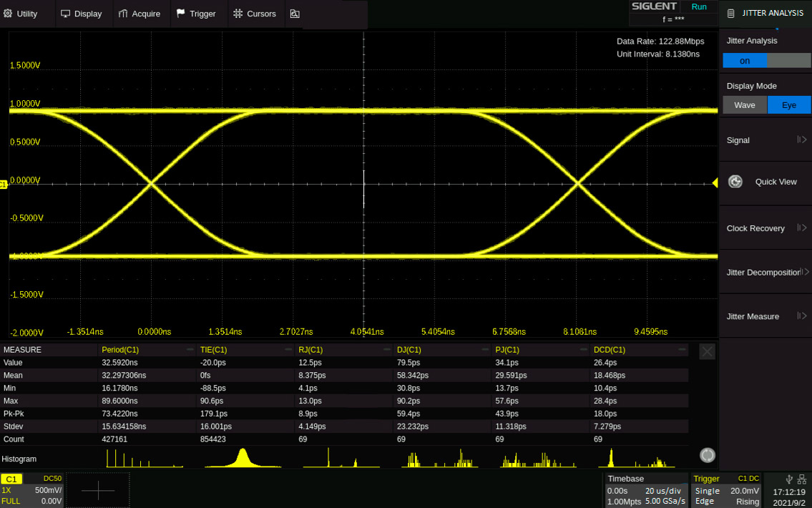Expand the Jitter Measure submenu
This screenshot has width=812, height=508.
[765, 316]
